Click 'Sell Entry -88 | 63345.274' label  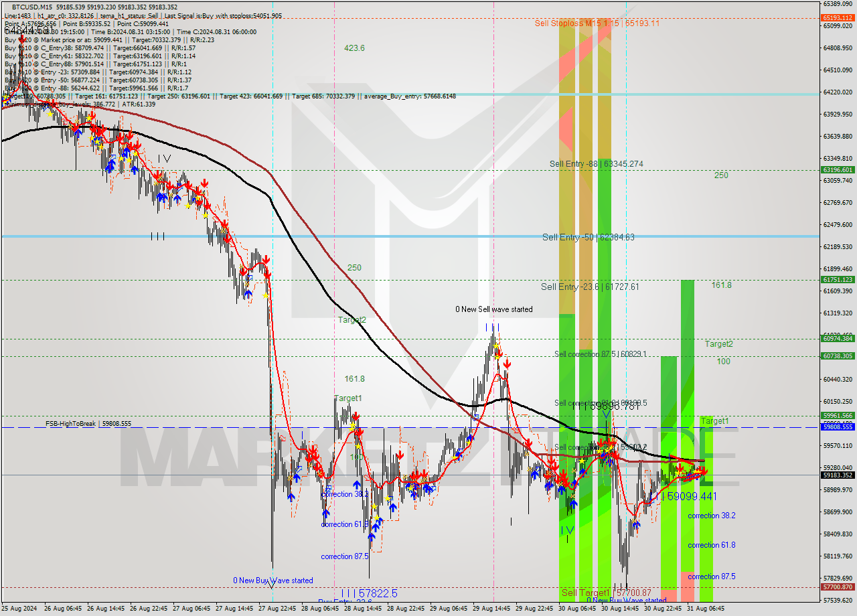point(596,163)
